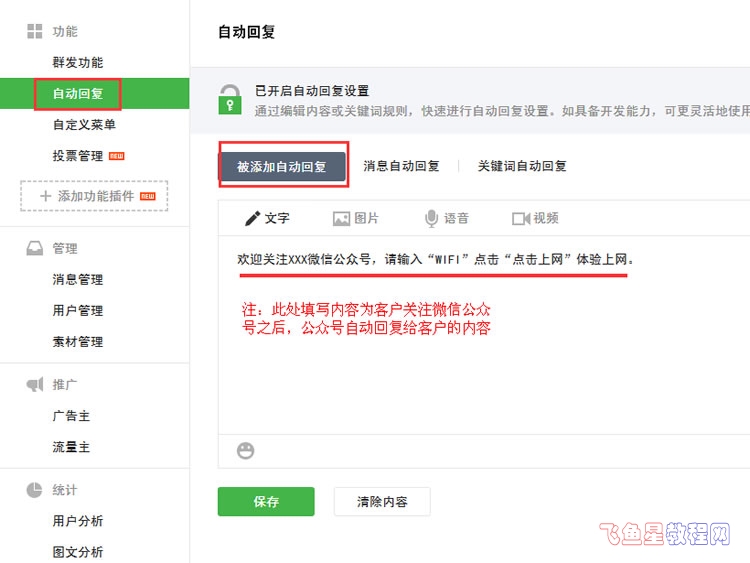Click the 添加功能插件 button
The image size is (750, 563).
(94, 196)
